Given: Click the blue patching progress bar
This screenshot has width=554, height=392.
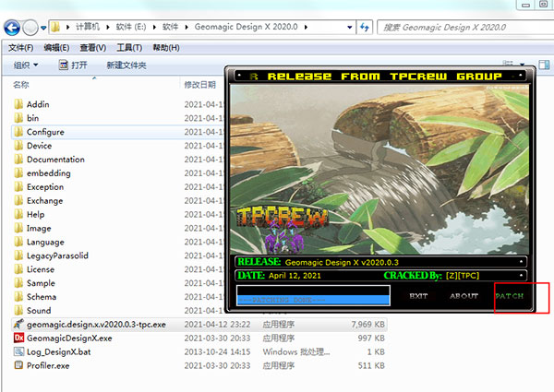Looking at the screenshot, I should (x=314, y=296).
